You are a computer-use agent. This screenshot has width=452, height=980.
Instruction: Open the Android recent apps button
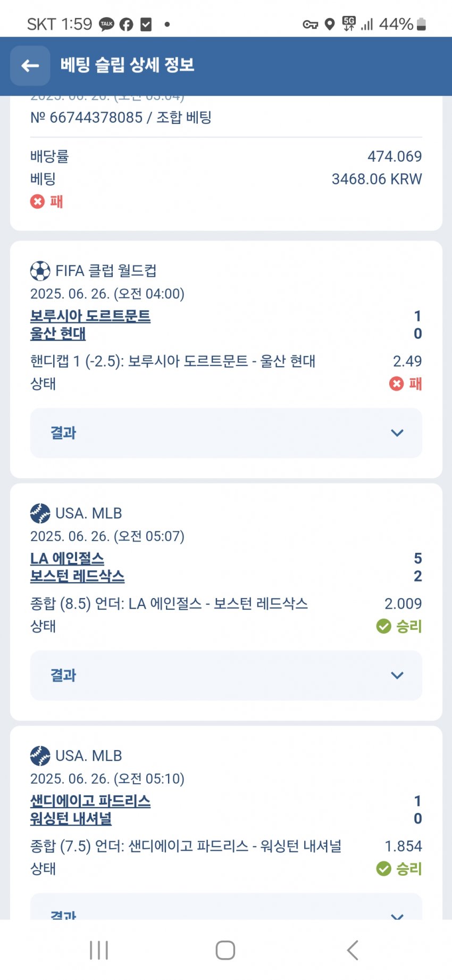99,950
